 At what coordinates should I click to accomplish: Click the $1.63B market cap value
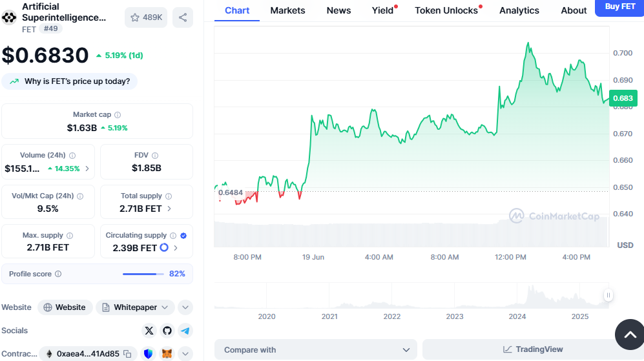tap(82, 128)
